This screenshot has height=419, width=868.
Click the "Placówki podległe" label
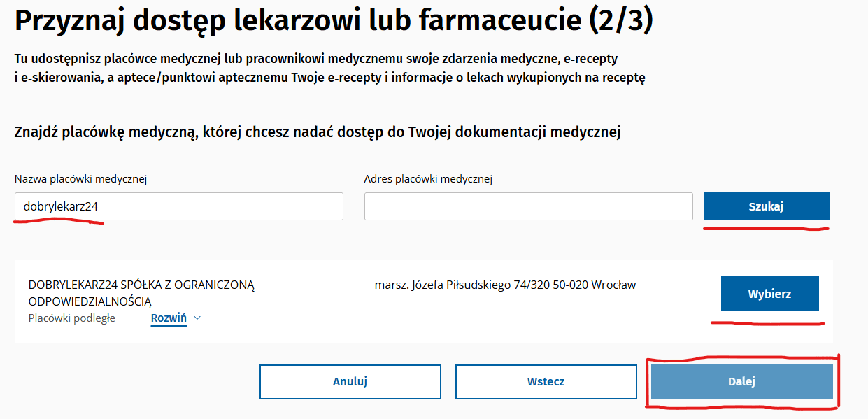pyautogui.click(x=72, y=318)
